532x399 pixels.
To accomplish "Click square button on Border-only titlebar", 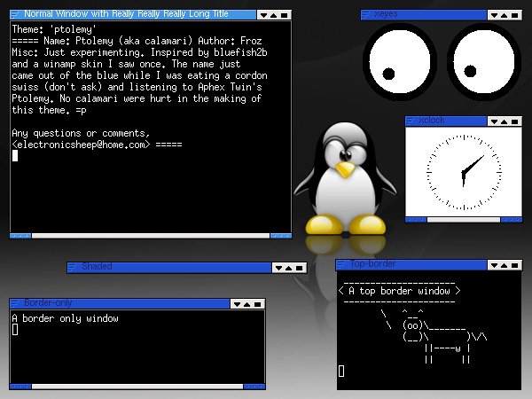I will pyautogui.click(x=258, y=304).
